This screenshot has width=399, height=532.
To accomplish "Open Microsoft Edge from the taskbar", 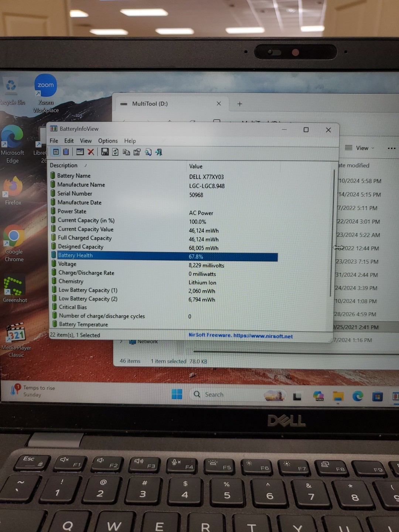I will tap(358, 396).
